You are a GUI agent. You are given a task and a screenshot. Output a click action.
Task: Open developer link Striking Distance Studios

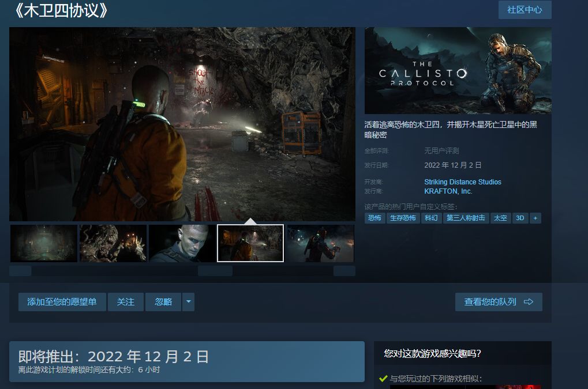click(462, 182)
